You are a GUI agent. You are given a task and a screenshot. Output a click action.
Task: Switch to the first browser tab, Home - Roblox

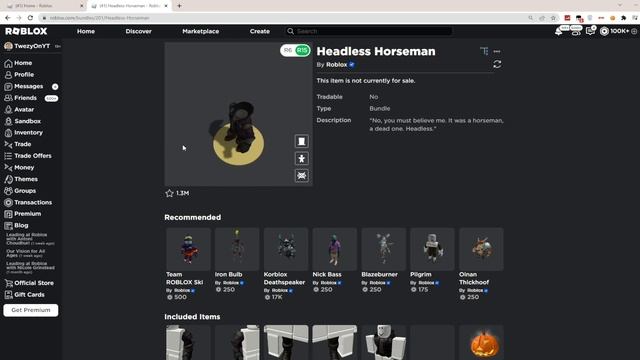43,6
